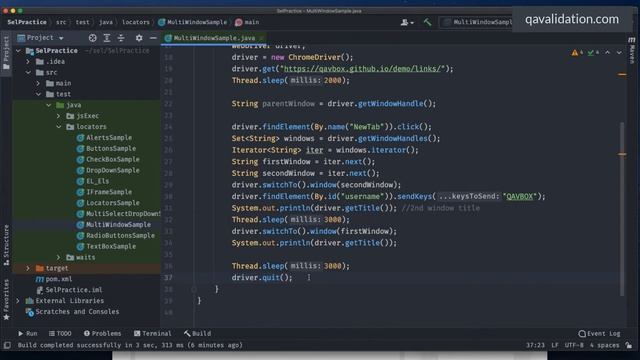Viewport: 640px width, 360px height.
Task: Click the qavbox demo links URL
Action: click(363, 69)
